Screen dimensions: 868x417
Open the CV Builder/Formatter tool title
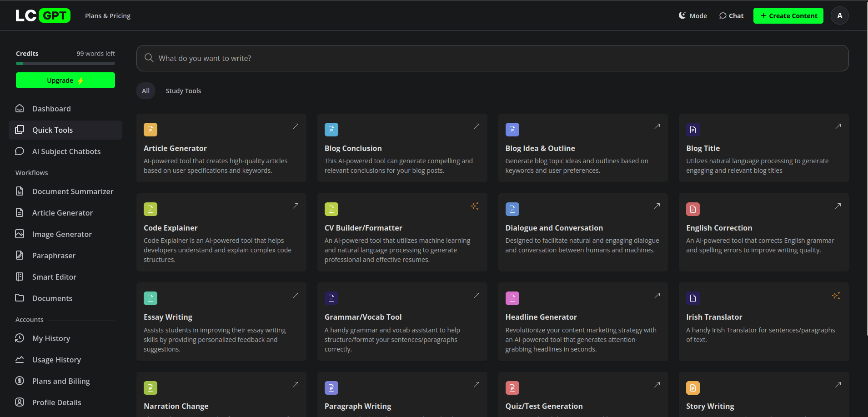point(363,228)
